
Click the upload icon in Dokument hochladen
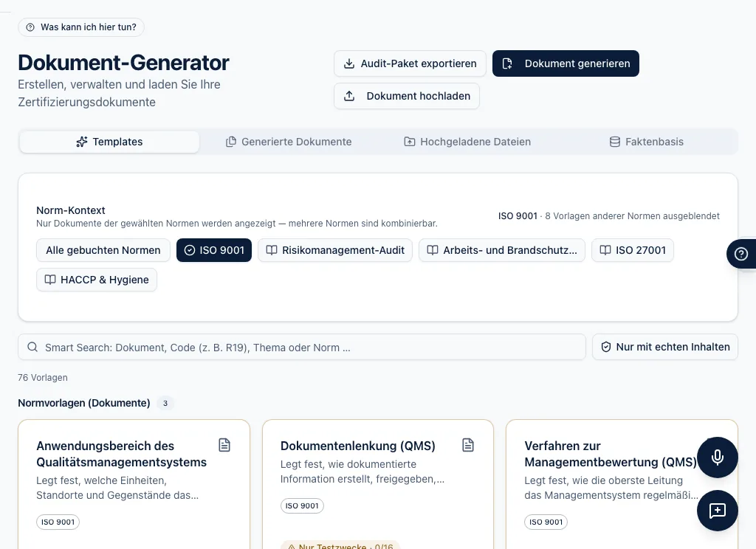click(x=349, y=96)
